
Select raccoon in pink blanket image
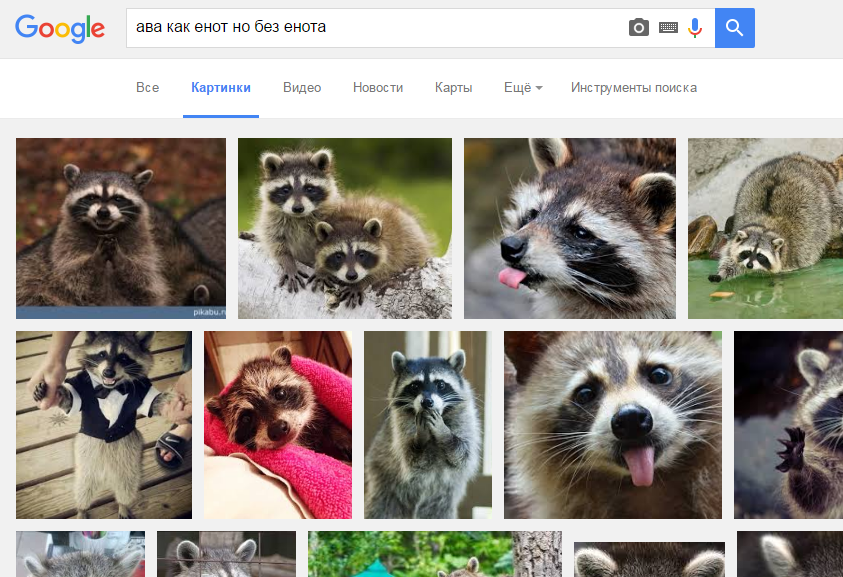pyautogui.click(x=278, y=425)
